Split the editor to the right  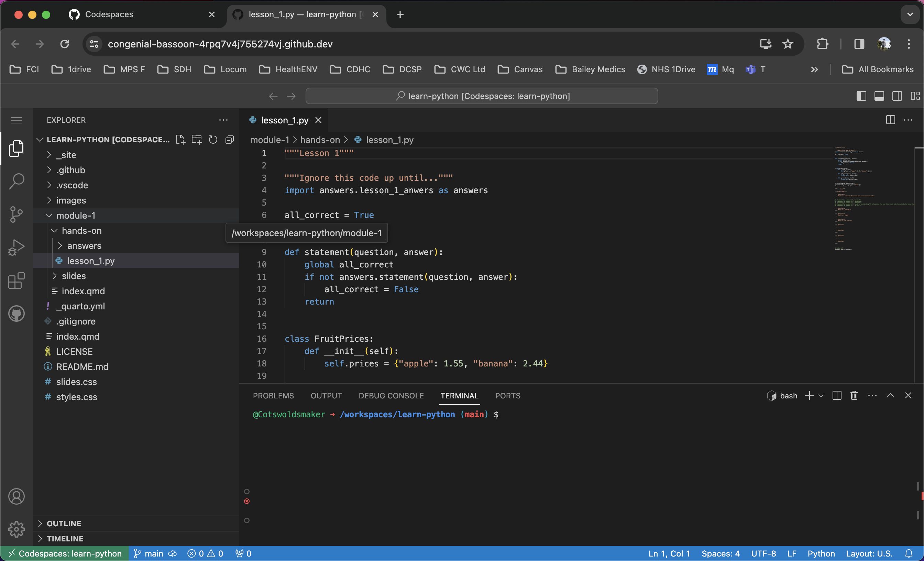[890, 120]
